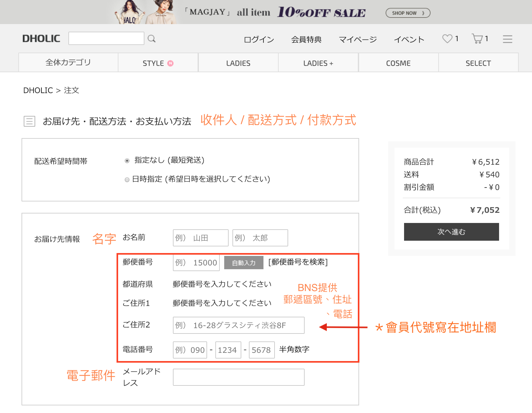This screenshot has height=413, width=532.
Task: Open the shopping cart icon
Action: [x=477, y=39]
